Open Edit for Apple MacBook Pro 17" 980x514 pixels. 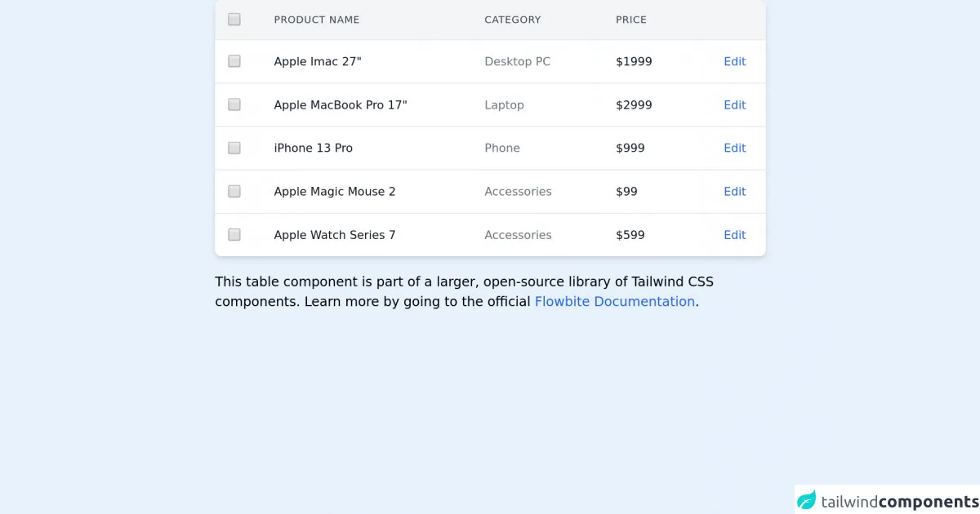click(x=734, y=104)
